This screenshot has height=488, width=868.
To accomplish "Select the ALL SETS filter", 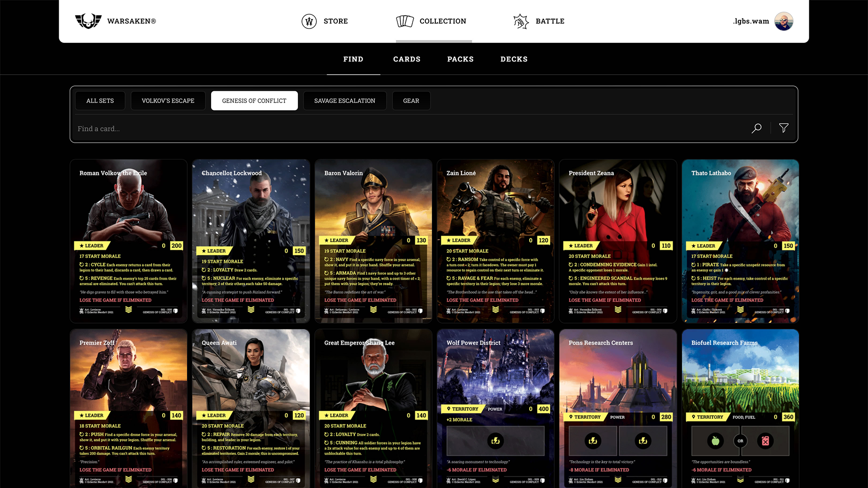I will (100, 101).
